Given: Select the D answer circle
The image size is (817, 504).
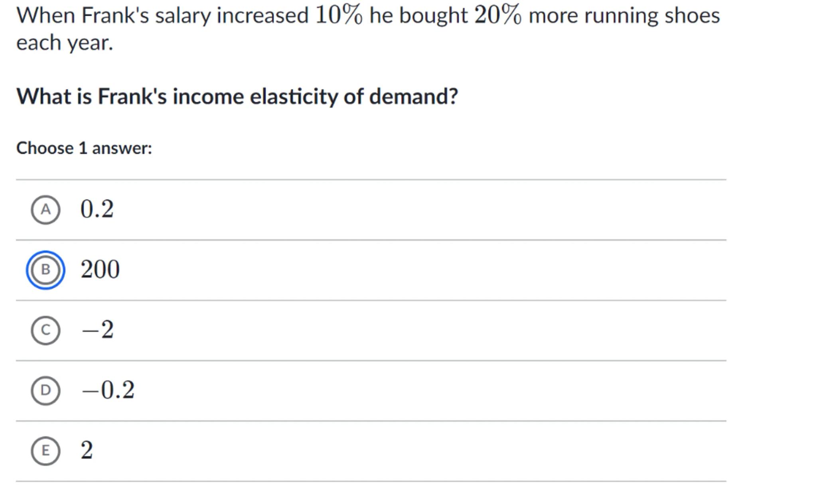Looking at the screenshot, I should pos(45,390).
